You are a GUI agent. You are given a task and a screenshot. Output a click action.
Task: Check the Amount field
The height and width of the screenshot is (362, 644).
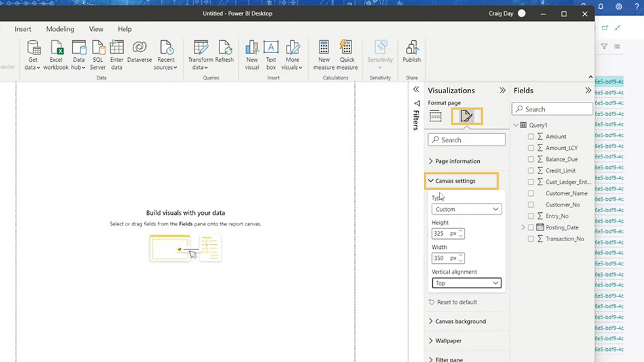click(x=531, y=136)
